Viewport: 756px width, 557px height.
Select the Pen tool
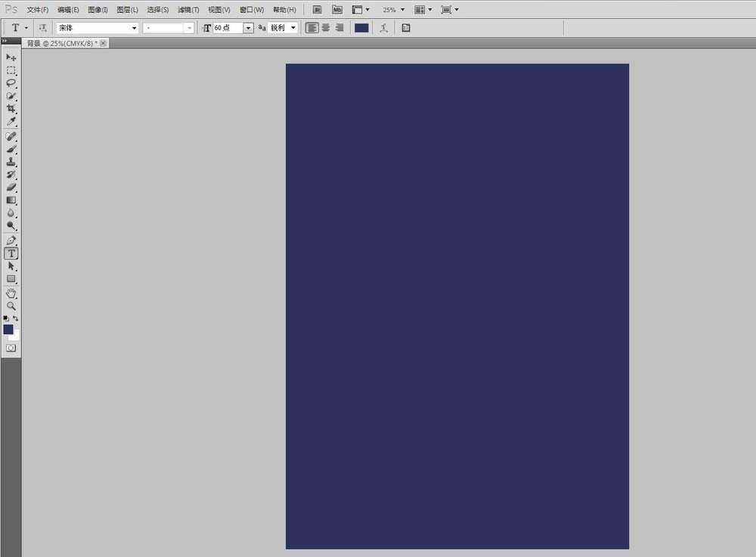(x=11, y=240)
